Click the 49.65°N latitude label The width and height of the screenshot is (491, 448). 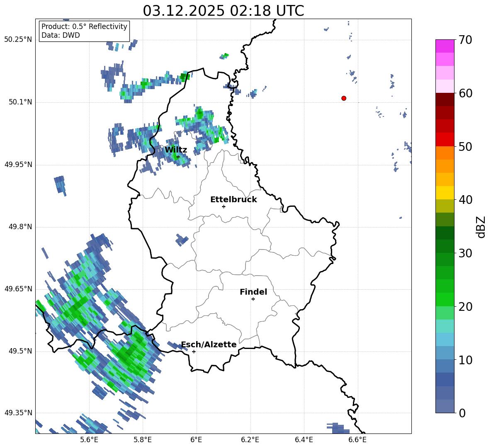pyautogui.click(x=18, y=289)
